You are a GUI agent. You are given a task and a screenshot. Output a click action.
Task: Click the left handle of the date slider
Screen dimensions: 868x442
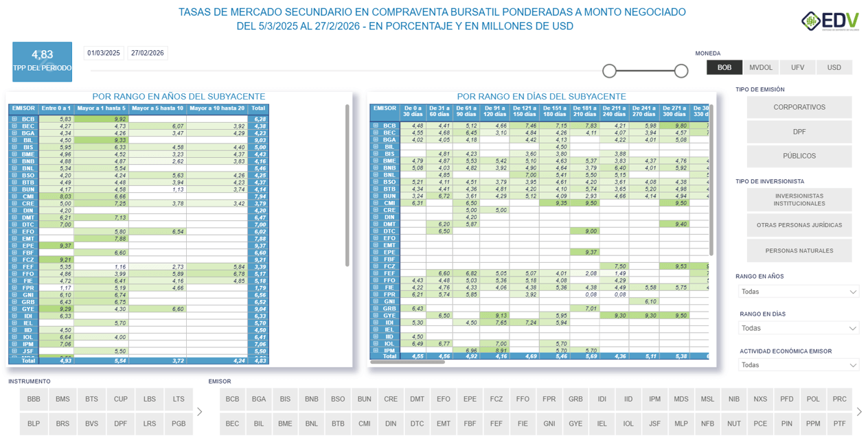point(609,70)
